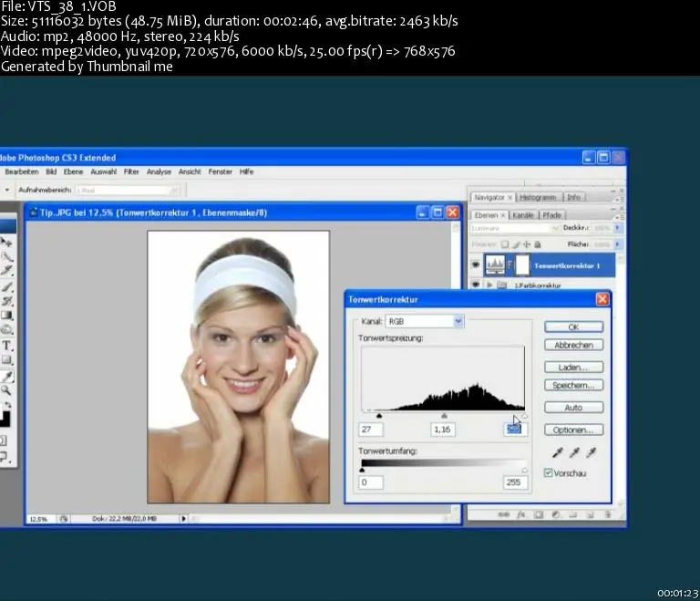Click the Laden... button
This screenshot has height=601, width=700.
pos(573,368)
